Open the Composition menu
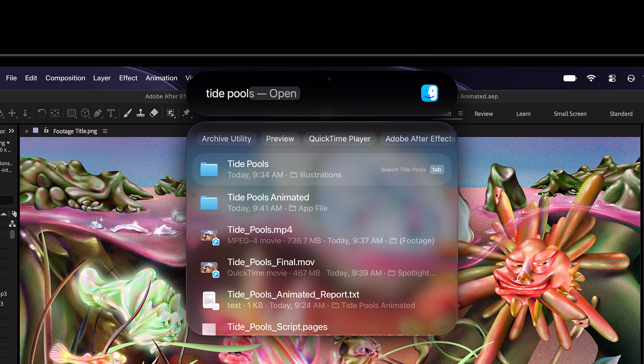The height and width of the screenshot is (364, 644). click(65, 78)
